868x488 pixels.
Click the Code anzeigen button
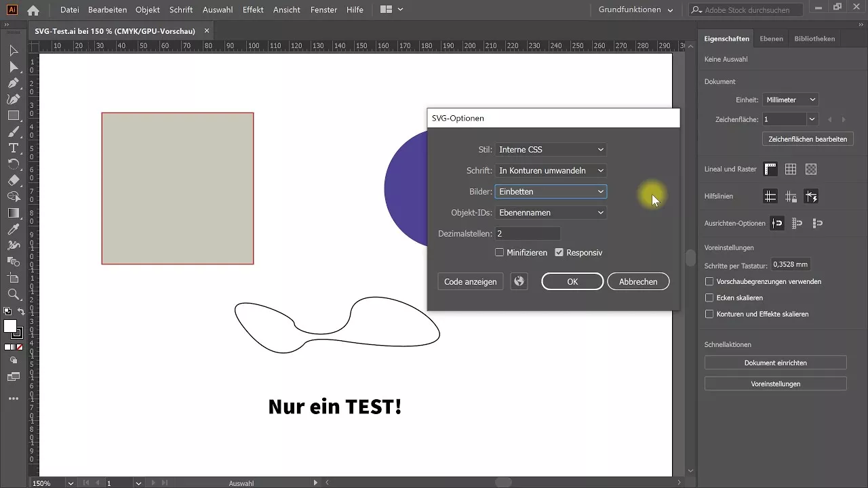(x=470, y=281)
